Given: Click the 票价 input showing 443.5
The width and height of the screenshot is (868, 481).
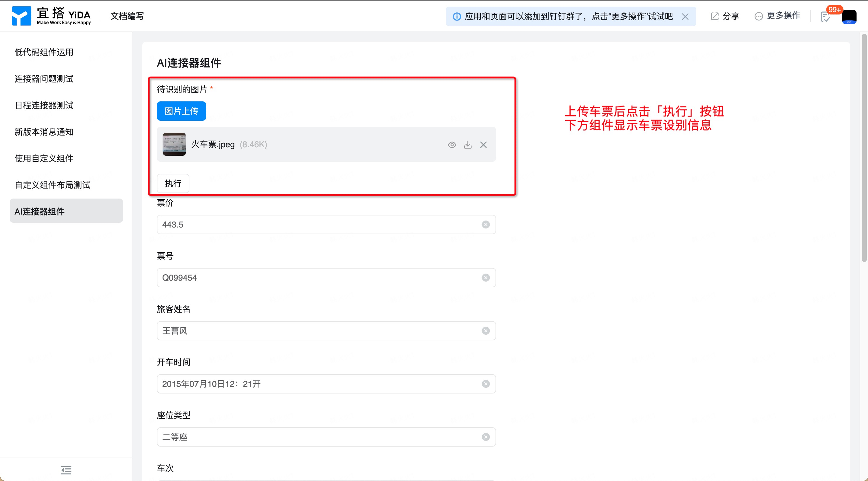Looking at the screenshot, I should (x=326, y=225).
